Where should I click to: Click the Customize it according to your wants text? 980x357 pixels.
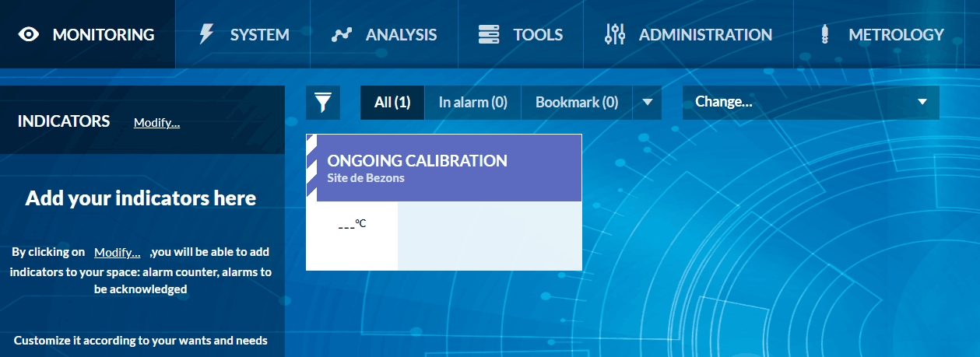141,341
